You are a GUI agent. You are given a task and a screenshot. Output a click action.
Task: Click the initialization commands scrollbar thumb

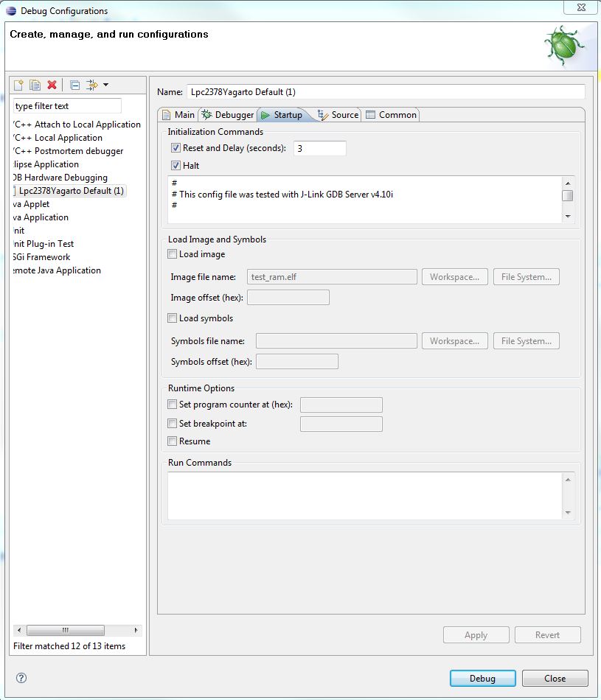click(x=568, y=195)
